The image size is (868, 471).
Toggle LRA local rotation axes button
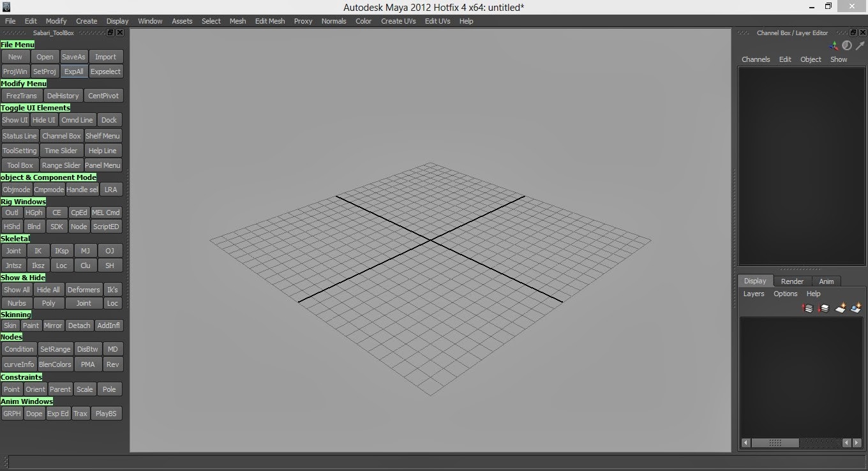[x=111, y=190]
